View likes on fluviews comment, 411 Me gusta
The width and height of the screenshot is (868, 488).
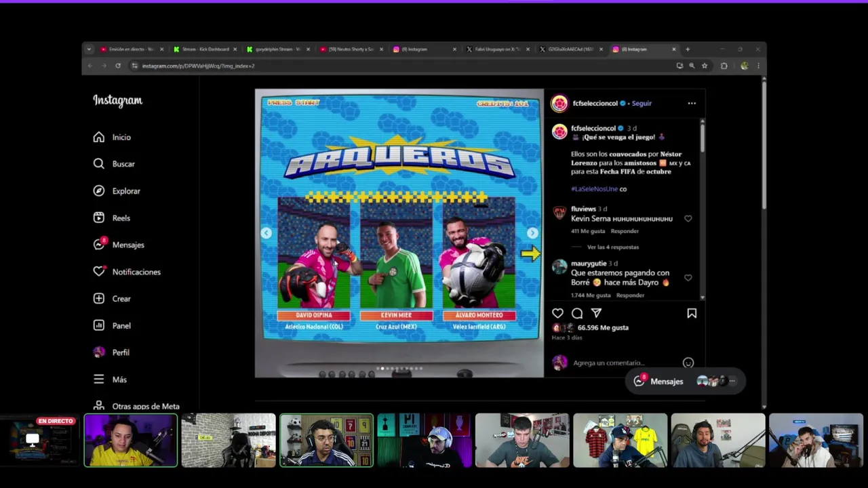click(588, 231)
